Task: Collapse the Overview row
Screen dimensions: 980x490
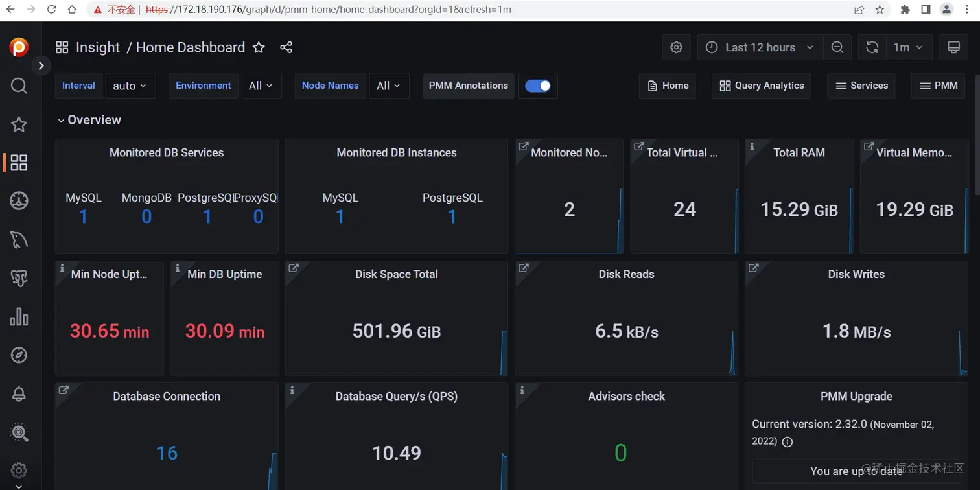Action: [89, 120]
